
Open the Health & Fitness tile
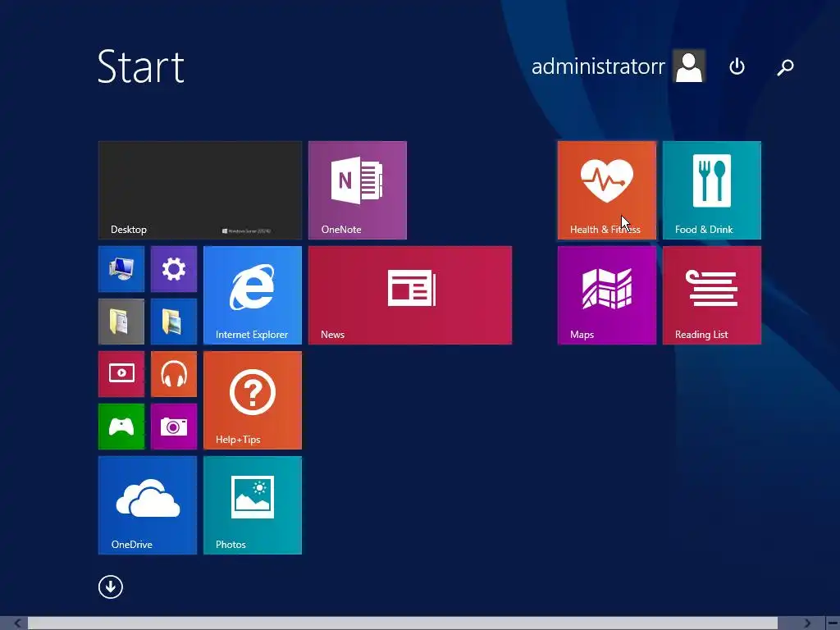(x=606, y=190)
